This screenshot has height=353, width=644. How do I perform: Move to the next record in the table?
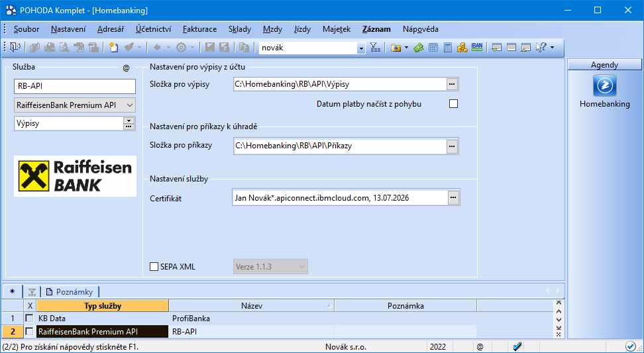point(558,320)
